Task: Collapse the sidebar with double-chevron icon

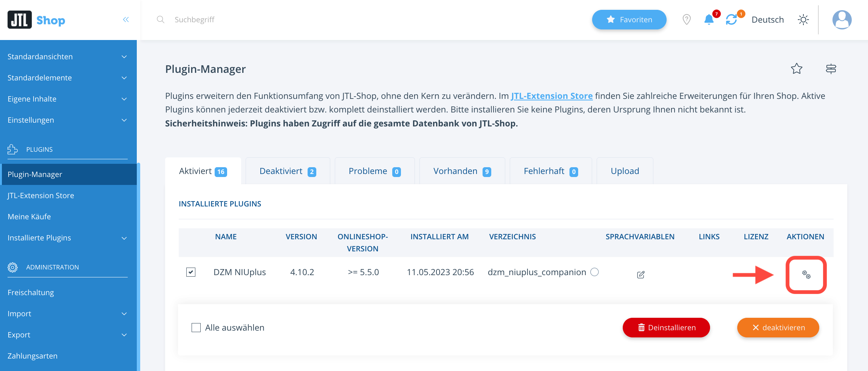Action: (x=126, y=20)
